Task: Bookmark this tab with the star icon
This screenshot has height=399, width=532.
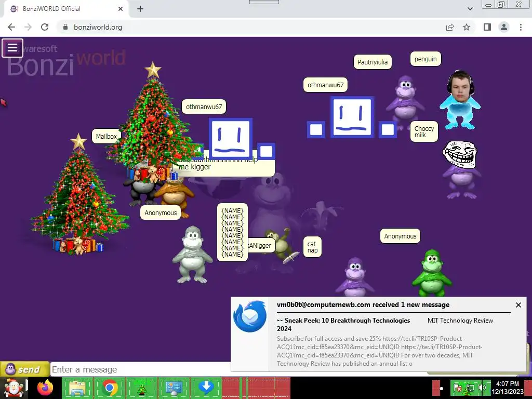Action: (x=467, y=27)
